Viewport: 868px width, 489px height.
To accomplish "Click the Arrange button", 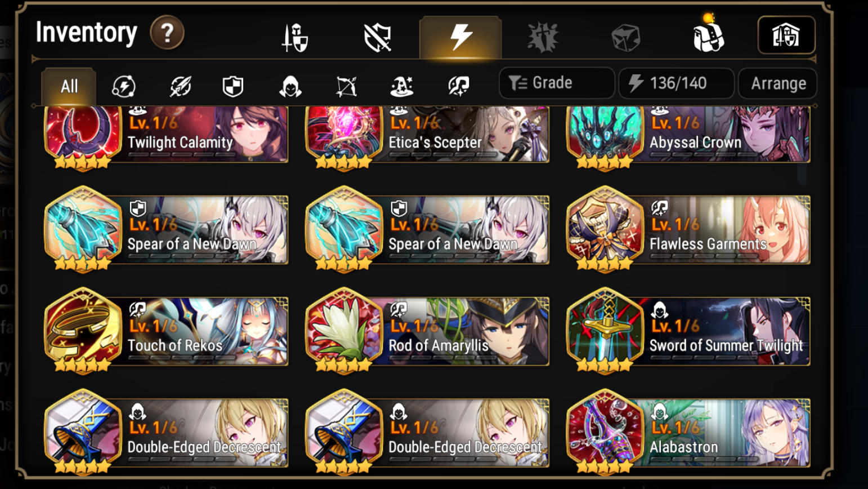I will pos(778,83).
